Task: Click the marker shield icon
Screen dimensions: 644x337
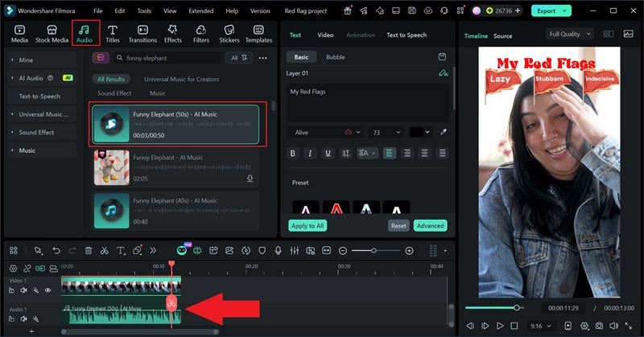Action: pyautogui.click(x=262, y=250)
